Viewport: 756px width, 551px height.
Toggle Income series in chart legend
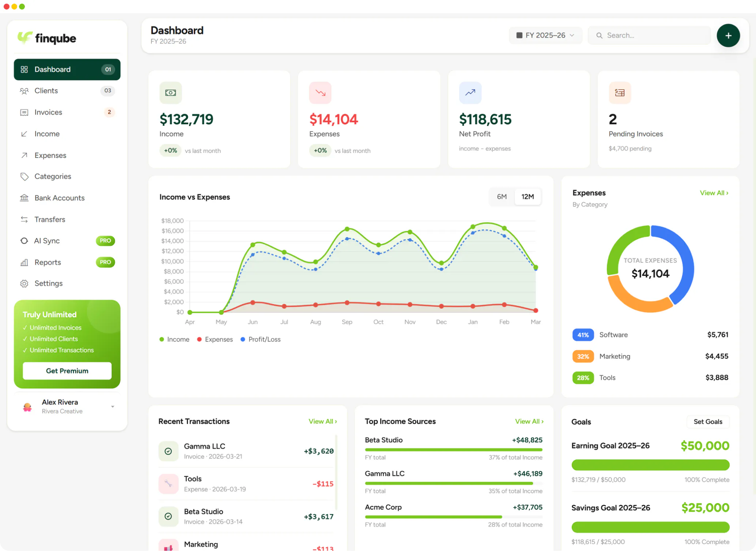(174, 339)
